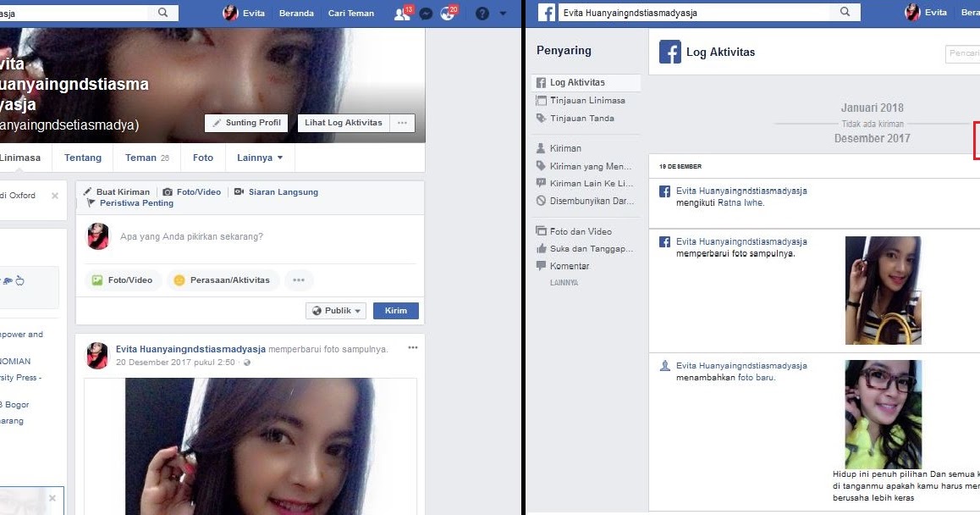Viewport: 980px width, 515px height.
Task: Open Perasaan/Aktivitas emoji option
Action: pos(224,280)
